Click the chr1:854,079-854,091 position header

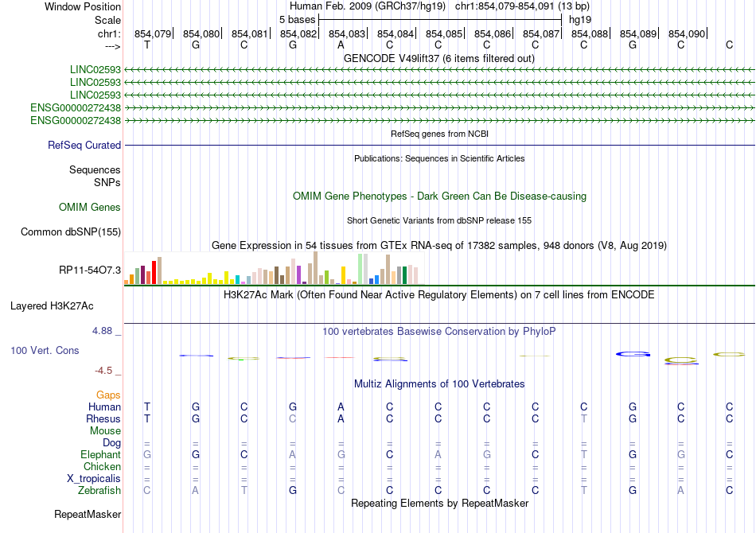522,6
